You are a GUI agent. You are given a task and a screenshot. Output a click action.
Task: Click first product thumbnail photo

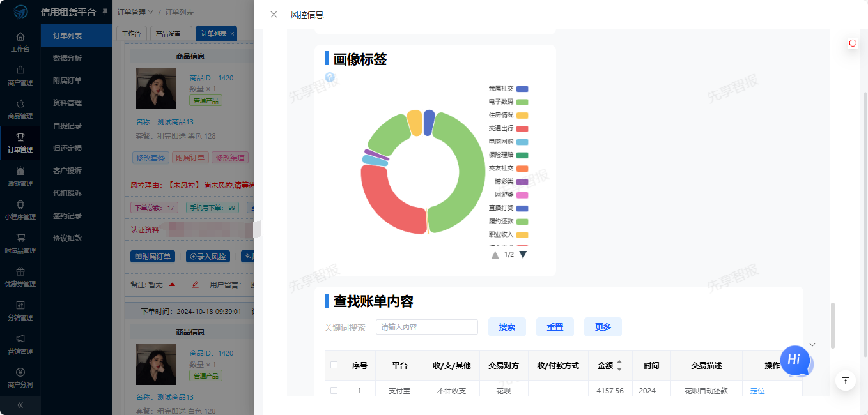click(156, 89)
